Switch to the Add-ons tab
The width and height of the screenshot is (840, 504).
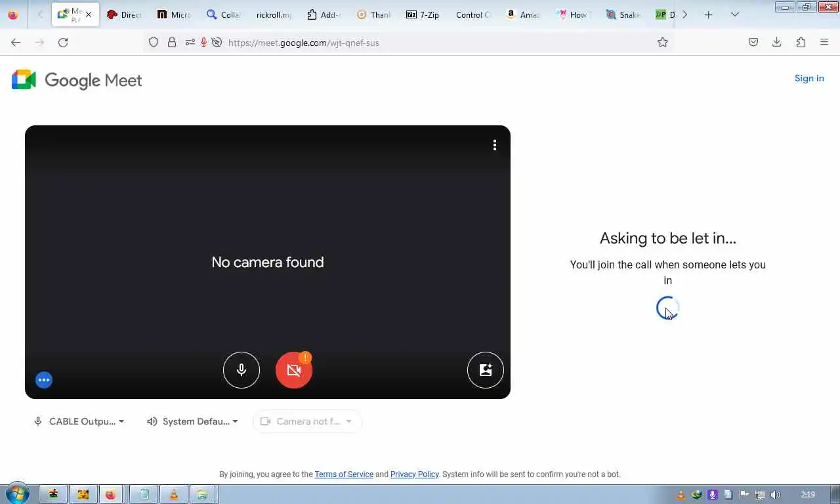coord(324,14)
